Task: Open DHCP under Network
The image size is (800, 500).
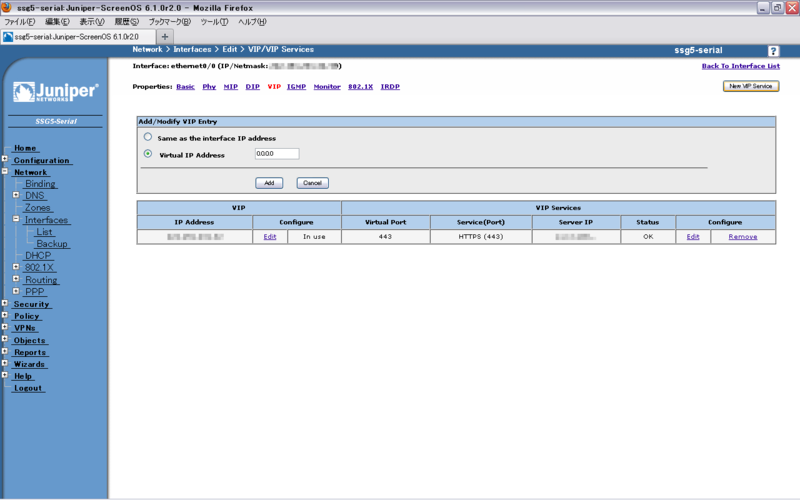Action: [38, 256]
